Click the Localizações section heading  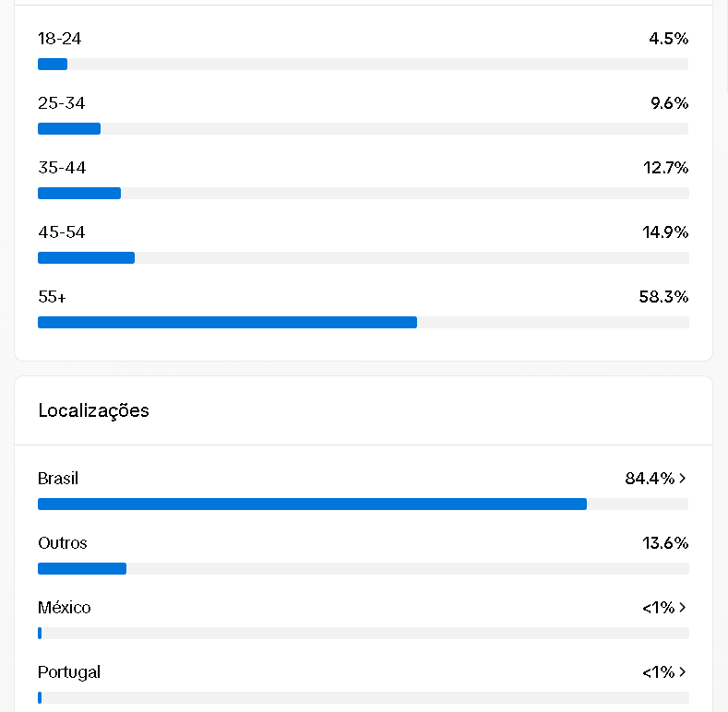[93, 410]
